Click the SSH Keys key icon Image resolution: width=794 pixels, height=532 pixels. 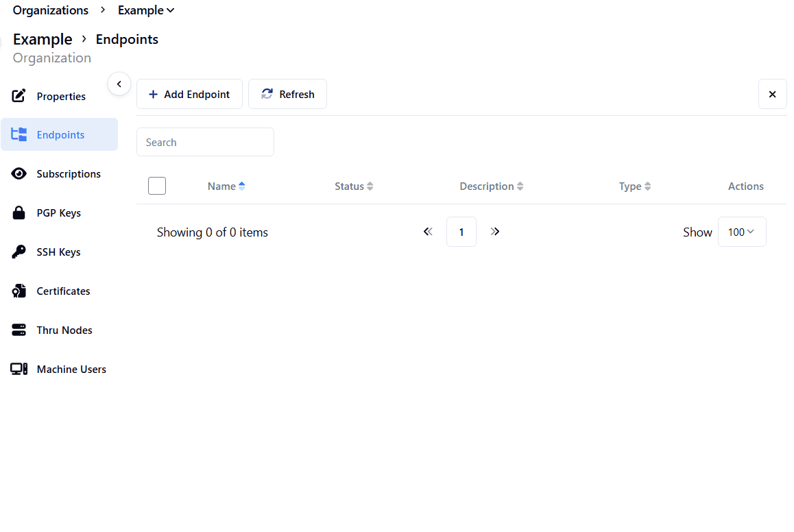19,252
